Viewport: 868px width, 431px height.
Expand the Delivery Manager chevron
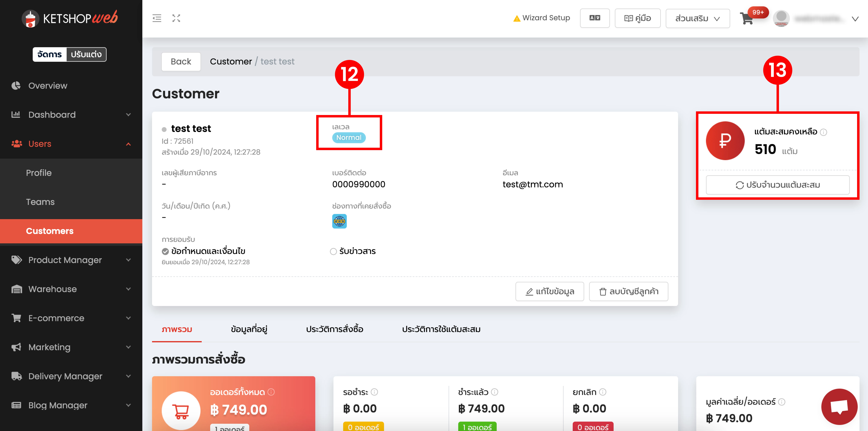(x=128, y=376)
